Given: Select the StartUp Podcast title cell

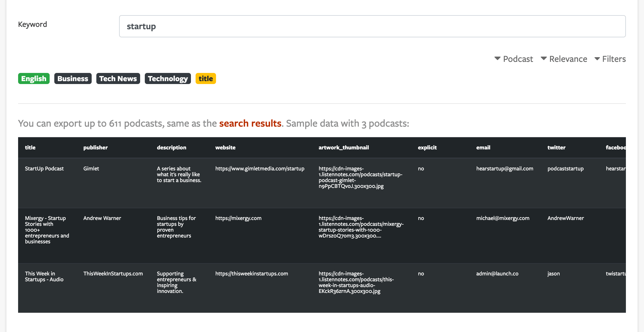Looking at the screenshot, I should pos(44,168).
